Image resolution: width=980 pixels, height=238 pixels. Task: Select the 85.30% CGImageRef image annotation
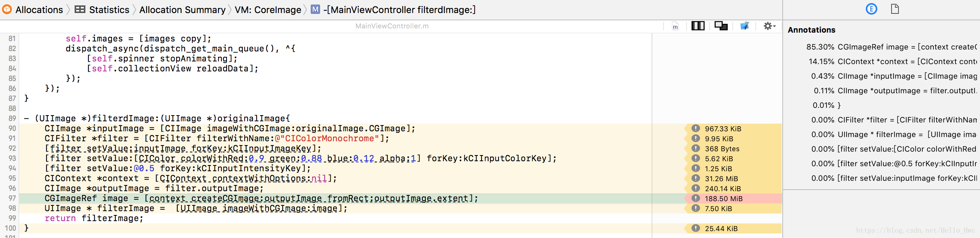click(891, 47)
